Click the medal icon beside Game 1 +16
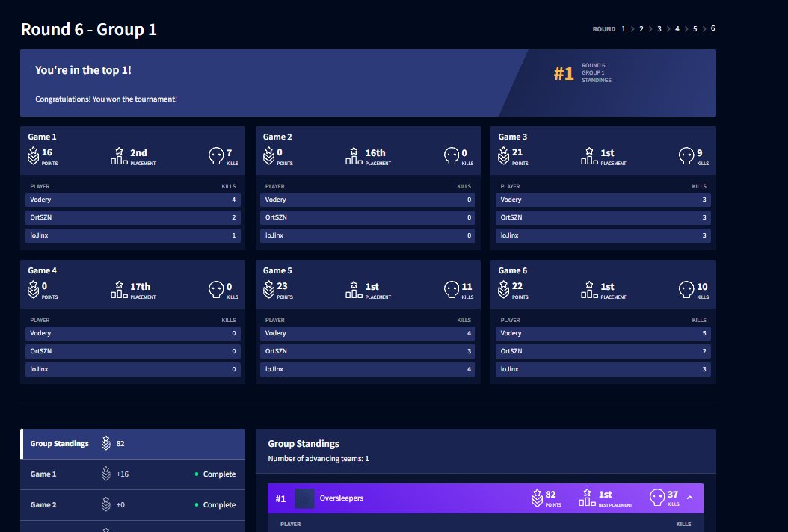788x532 pixels. point(106,474)
